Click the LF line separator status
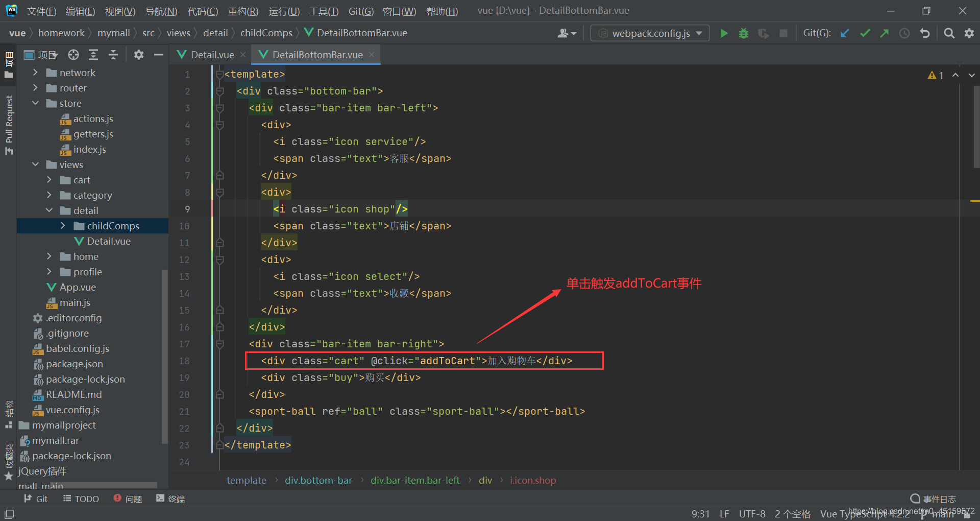Viewport: 980px width, 521px height. (x=724, y=514)
